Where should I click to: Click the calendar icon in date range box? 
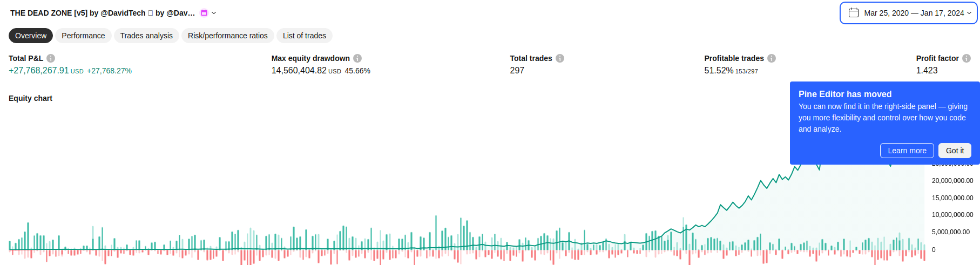click(854, 13)
